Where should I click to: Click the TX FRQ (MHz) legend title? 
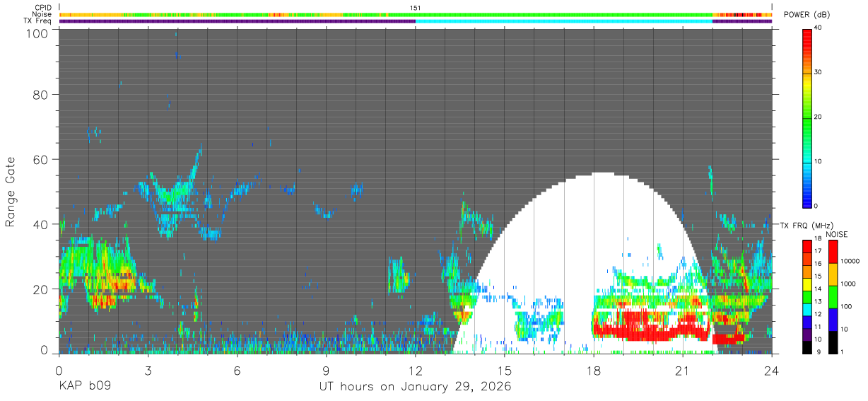tap(805, 225)
